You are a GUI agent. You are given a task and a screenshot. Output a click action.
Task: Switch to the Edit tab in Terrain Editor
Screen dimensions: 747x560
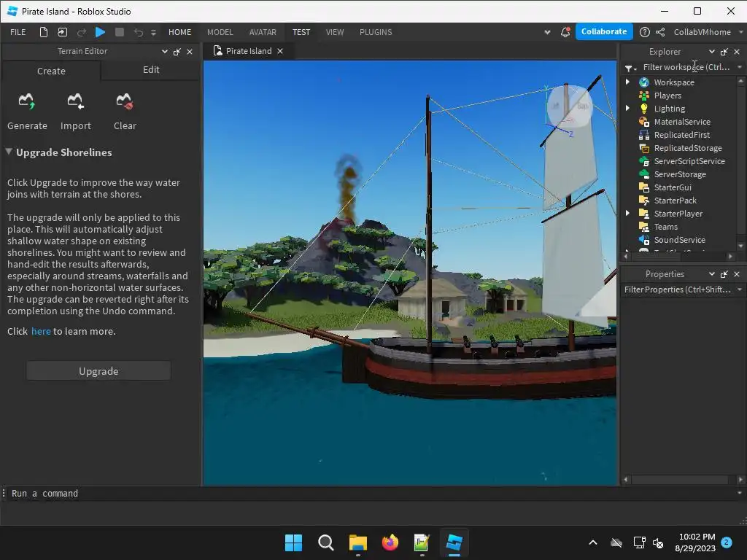click(151, 70)
